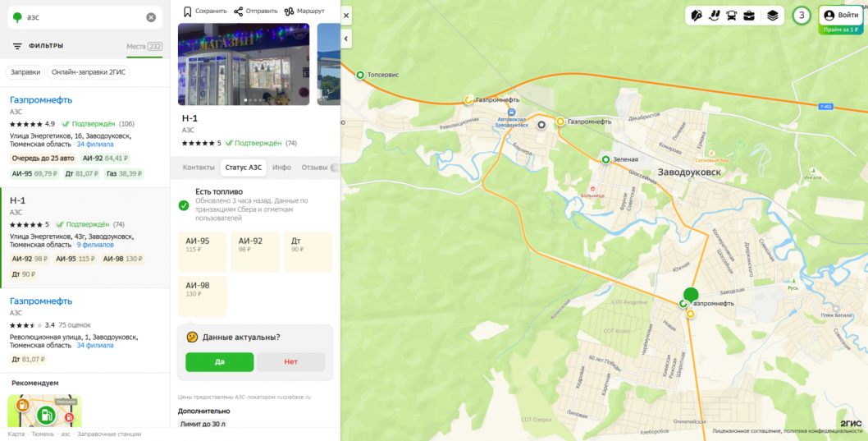
Task: Click the Карта breadcrumb link
Action: 16,434
